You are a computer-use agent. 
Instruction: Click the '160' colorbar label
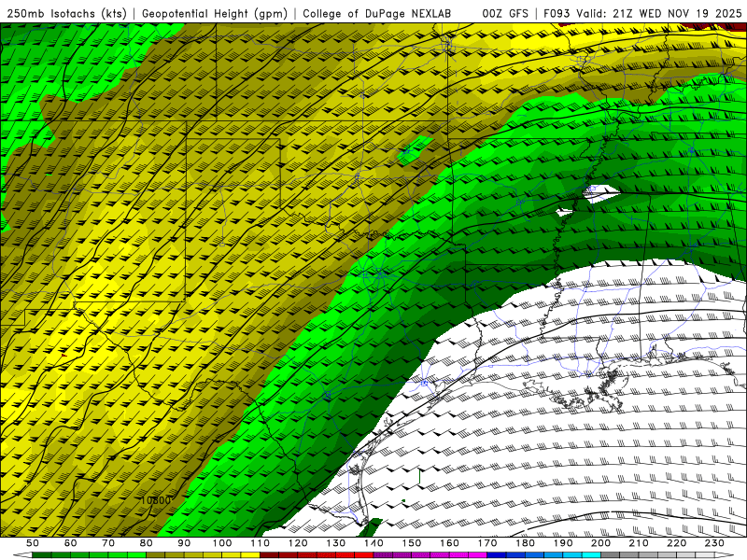pyautogui.click(x=449, y=543)
